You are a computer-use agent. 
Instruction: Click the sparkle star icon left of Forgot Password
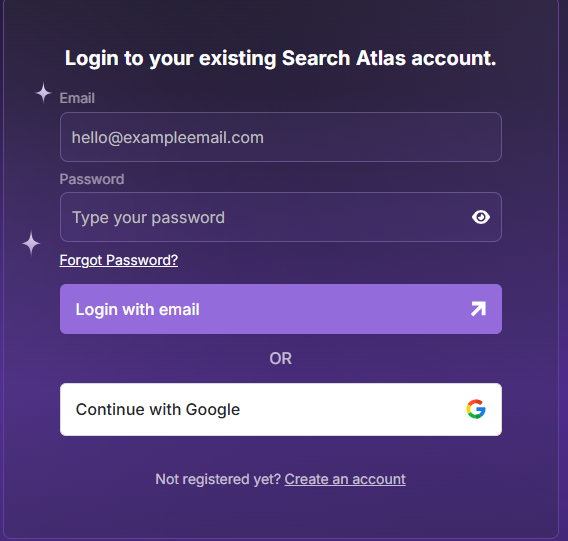coord(31,243)
